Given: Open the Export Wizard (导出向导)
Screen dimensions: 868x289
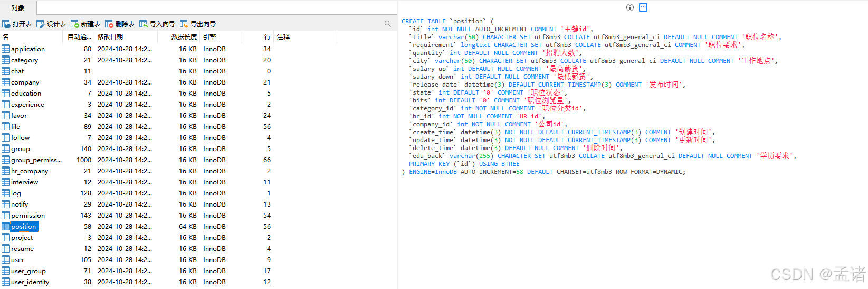Looking at the screenshot, I should (x=198, y=24).
